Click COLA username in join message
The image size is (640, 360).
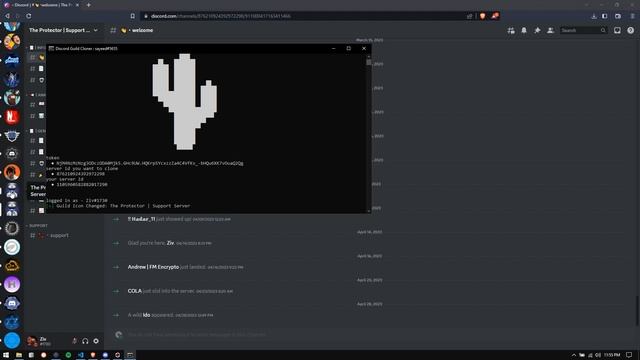pos(135,291)
